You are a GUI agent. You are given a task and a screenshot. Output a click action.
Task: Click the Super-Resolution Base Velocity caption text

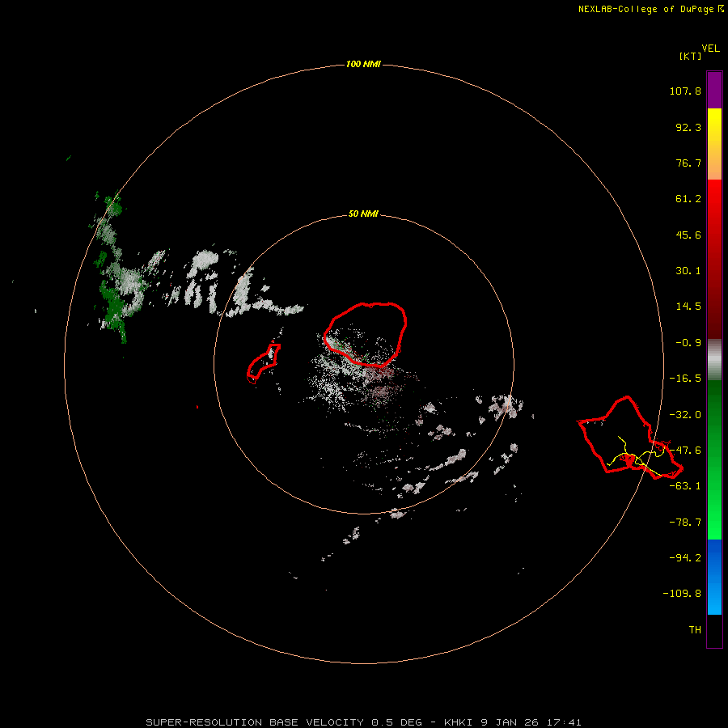[x=363, y=722]
